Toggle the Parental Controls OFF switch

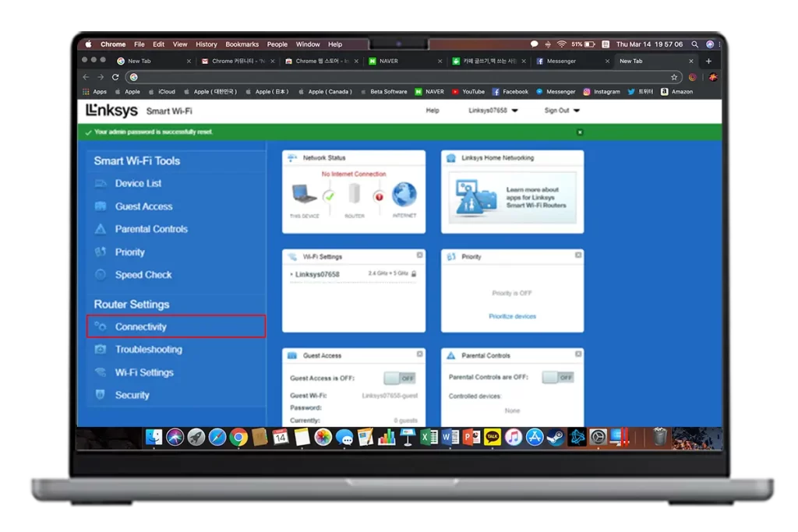pos(558,377)
